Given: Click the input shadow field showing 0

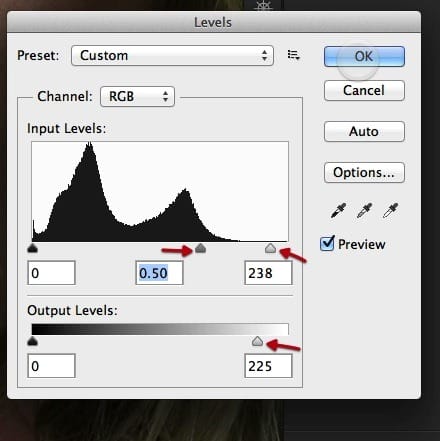Looking at the screenshot, I should tap(52, 273).
